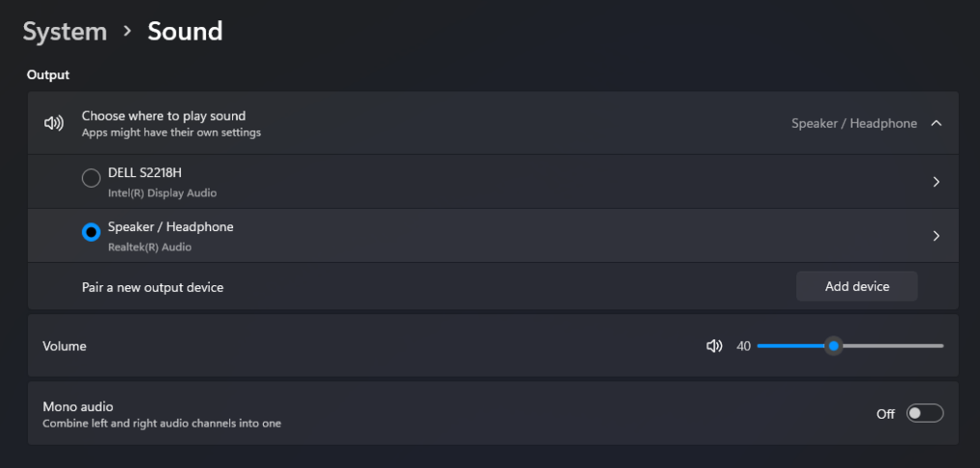Open Speaker / Headphone properties via its right chevron
Viewport: 980px width, 468px height.
936,236
